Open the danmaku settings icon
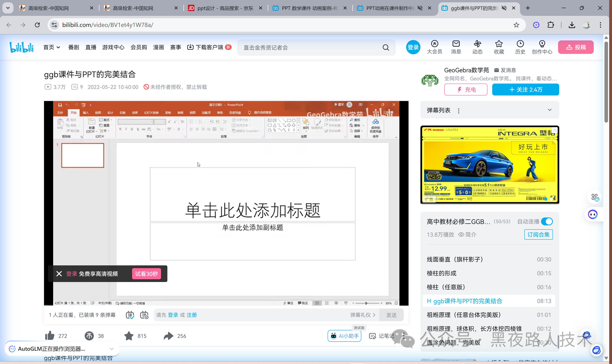Viewport: 612px width, 364px height. point(144,315)
